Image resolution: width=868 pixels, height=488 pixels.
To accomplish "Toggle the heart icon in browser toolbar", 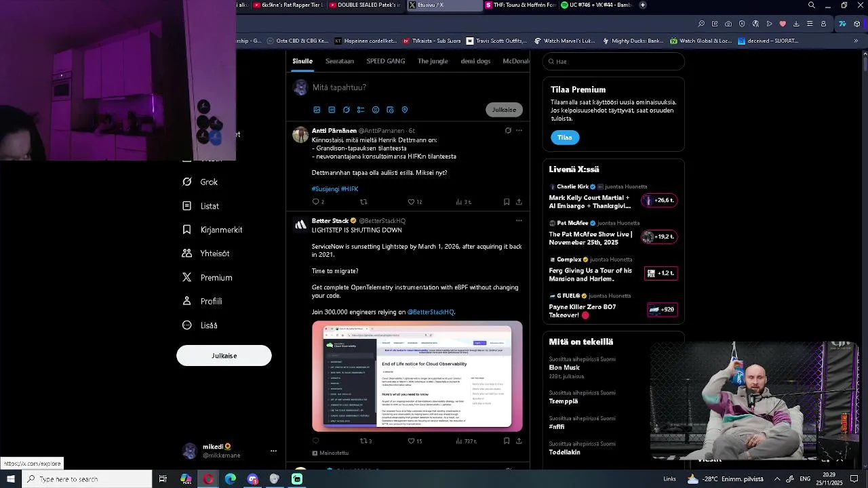I will click(x=783, y=24).
